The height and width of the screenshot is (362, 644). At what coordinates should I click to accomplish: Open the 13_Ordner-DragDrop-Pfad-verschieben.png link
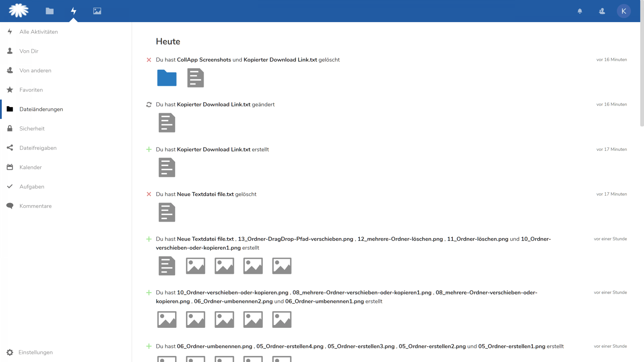296,239
